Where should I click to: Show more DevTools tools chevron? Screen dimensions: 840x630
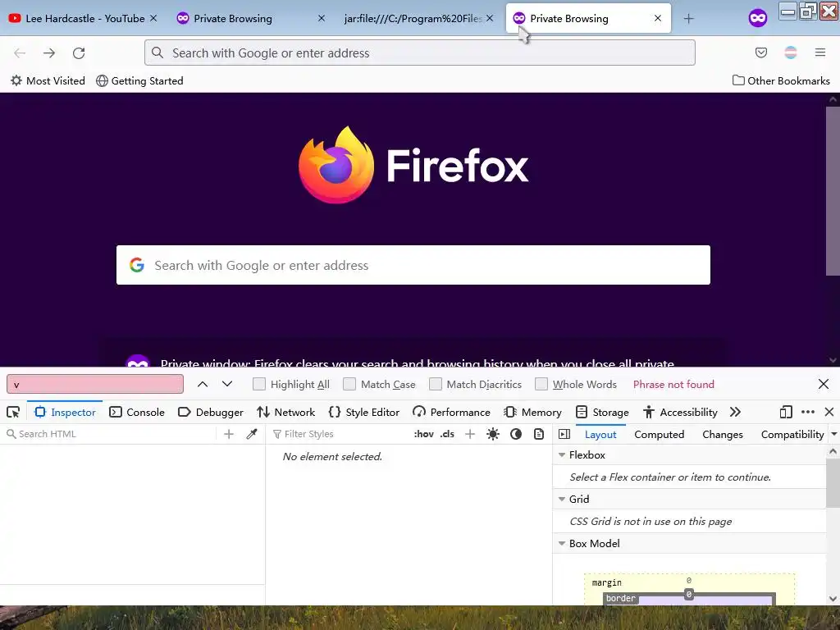pyautogui.click(x=735, y=412)
